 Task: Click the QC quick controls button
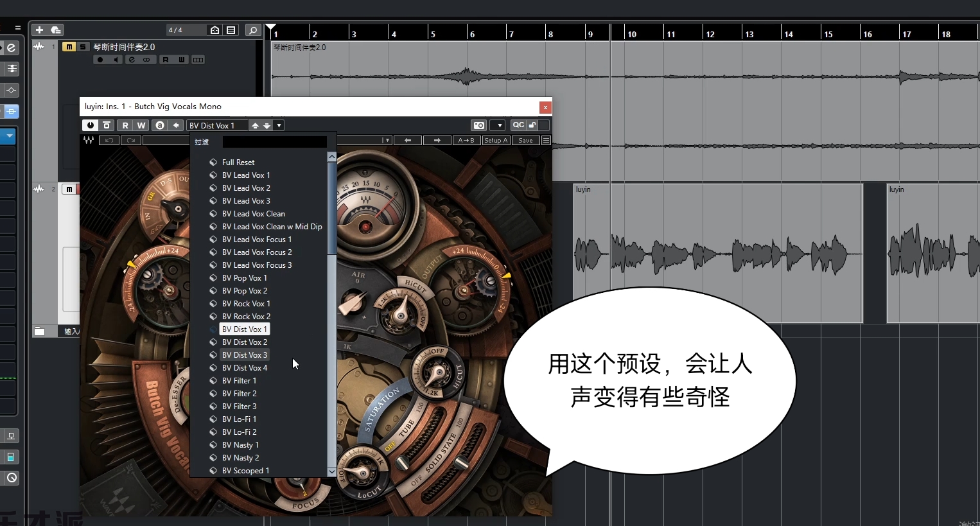pyautogui.click(x=518, y=125)
